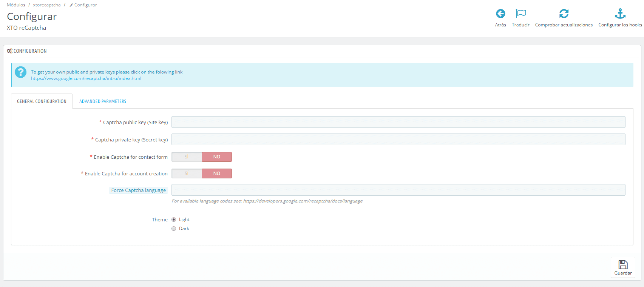Focus the Captcha public key field

[x=398, y=122]
